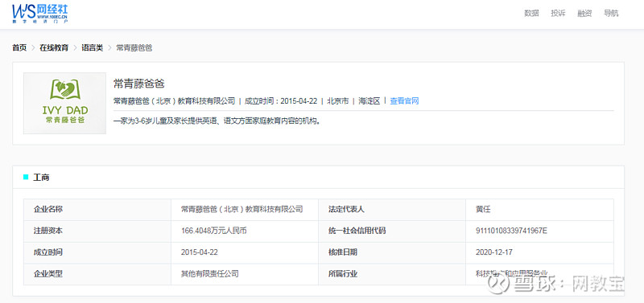Viewport: 644px width, 303px height.
Task: Click company name value in 工商 table
Action: pos(242,210)
